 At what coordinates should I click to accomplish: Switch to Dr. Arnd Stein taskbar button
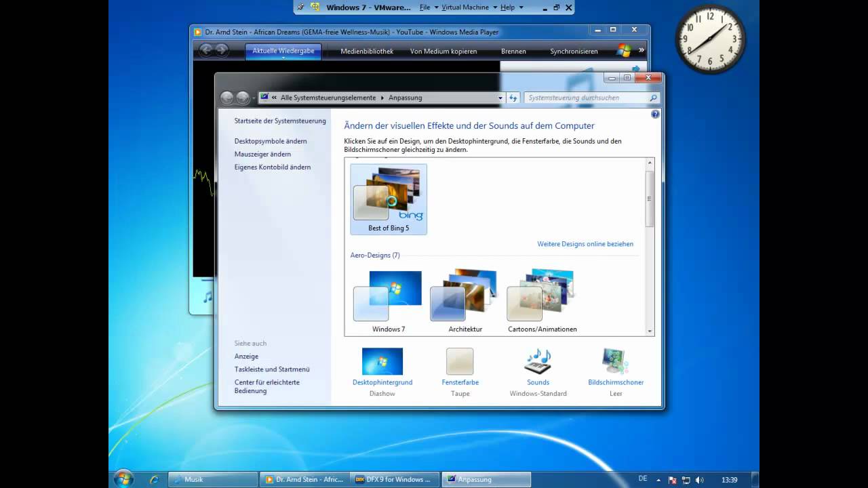tap(304, 479)
